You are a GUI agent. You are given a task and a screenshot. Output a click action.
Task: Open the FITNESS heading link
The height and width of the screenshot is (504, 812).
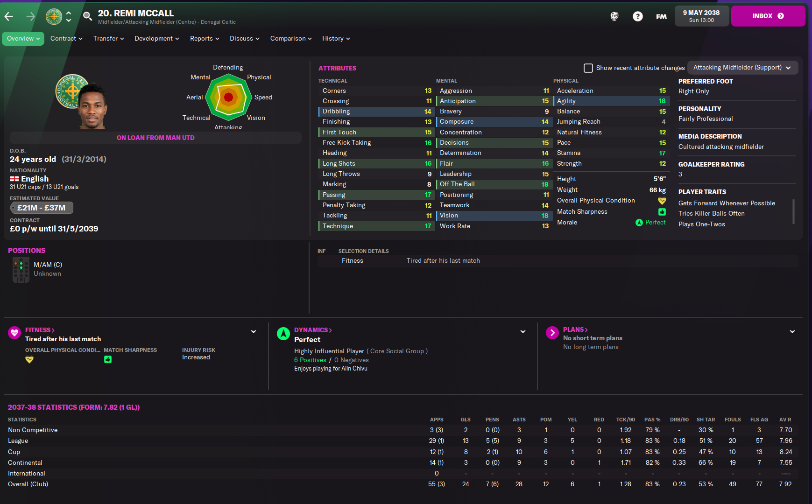click(x=40, y=330)
